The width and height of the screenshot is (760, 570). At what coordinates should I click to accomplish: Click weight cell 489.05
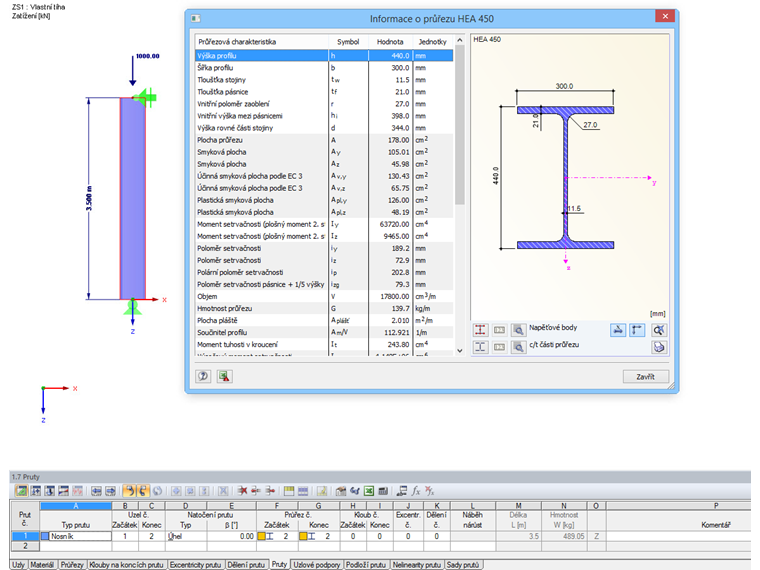click(564, 536)
